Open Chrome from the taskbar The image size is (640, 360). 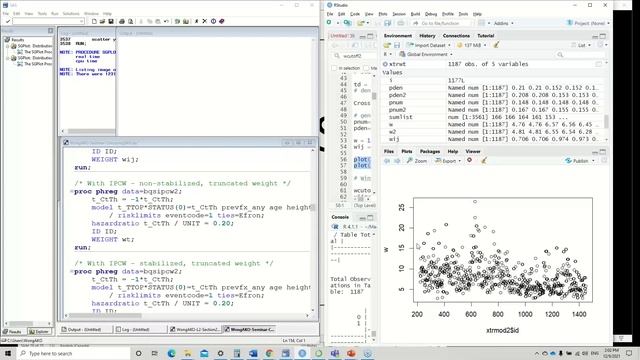point(269,353)
